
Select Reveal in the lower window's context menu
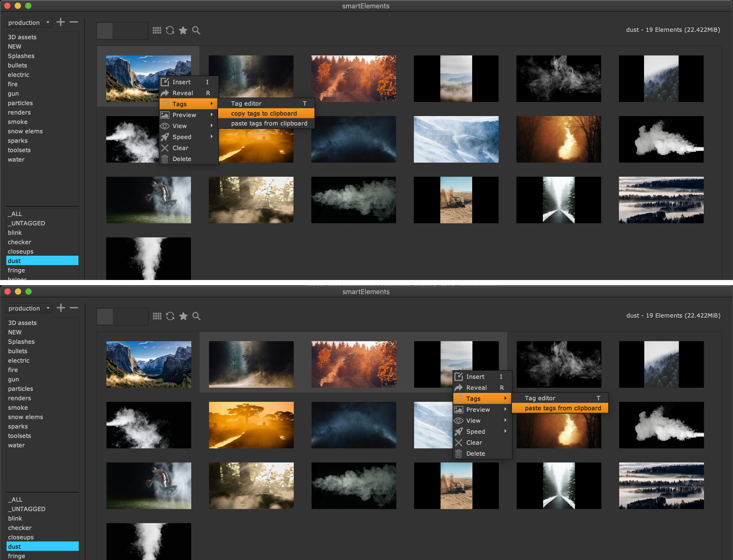(476, 388)
